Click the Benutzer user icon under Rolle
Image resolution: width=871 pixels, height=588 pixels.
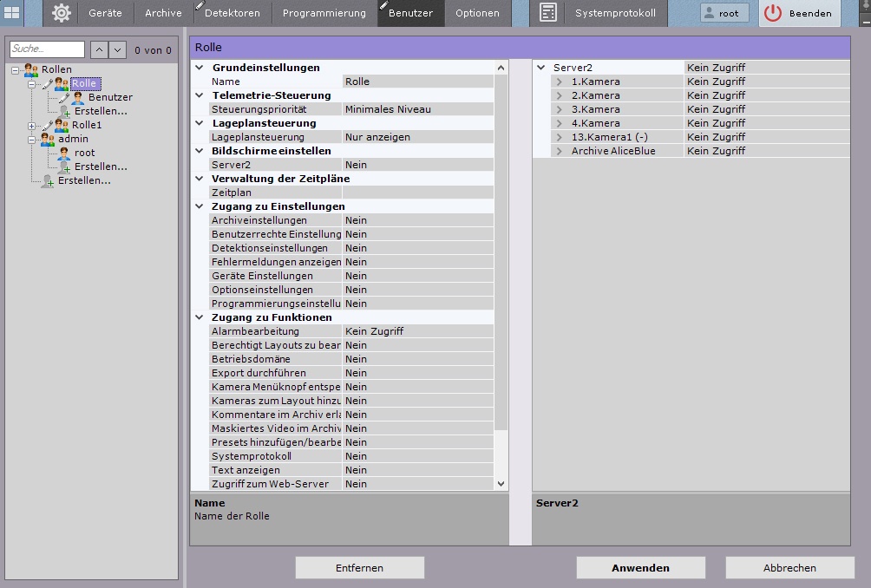click(77, 98)
